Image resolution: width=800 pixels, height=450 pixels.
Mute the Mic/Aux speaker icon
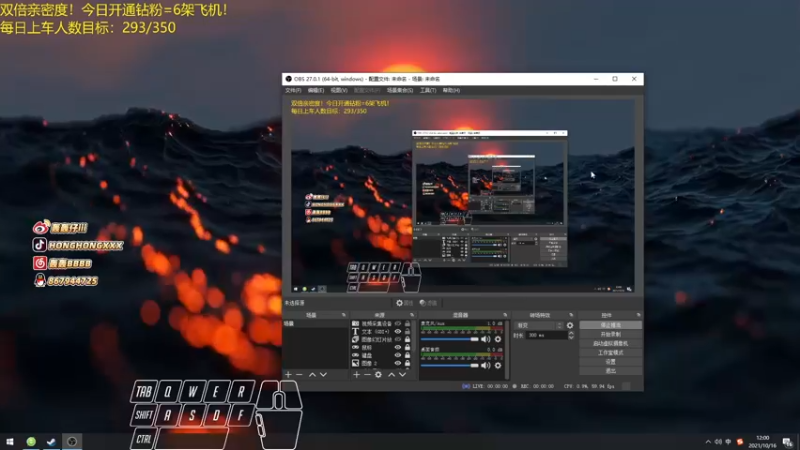(x=485, y=339)
